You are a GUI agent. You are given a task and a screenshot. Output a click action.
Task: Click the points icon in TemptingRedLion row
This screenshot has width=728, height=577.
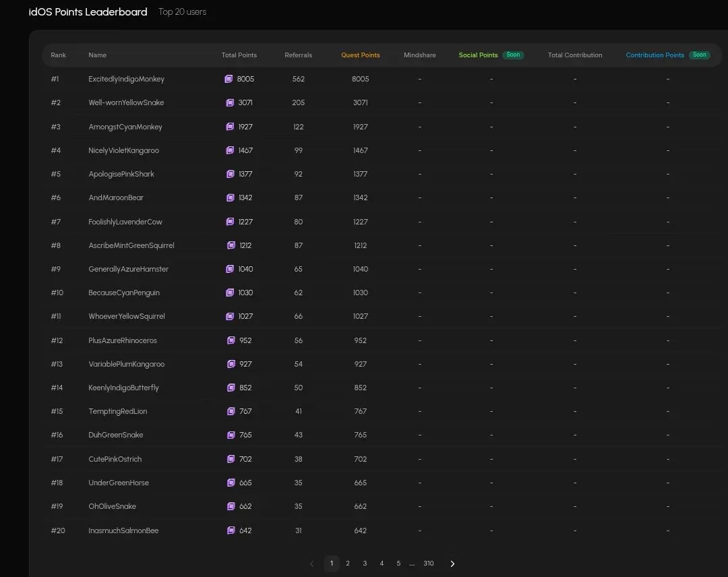(x=231, y=411)
